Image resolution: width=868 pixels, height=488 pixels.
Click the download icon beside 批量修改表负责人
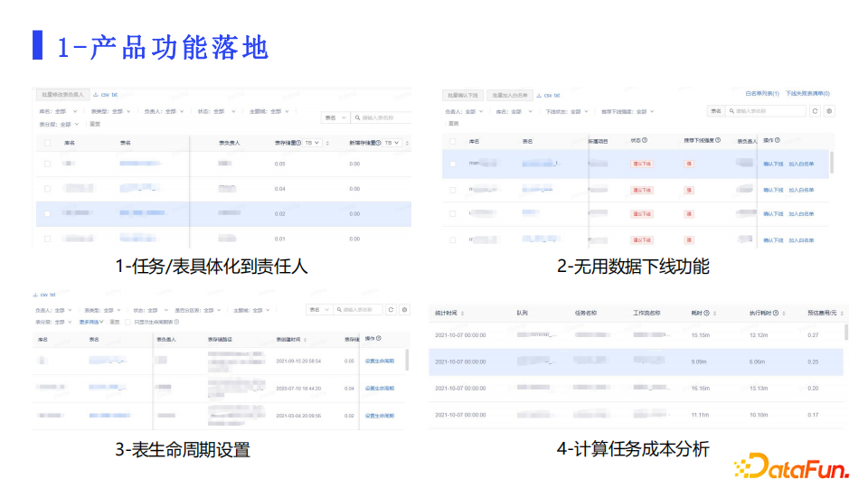click(95, 94)
